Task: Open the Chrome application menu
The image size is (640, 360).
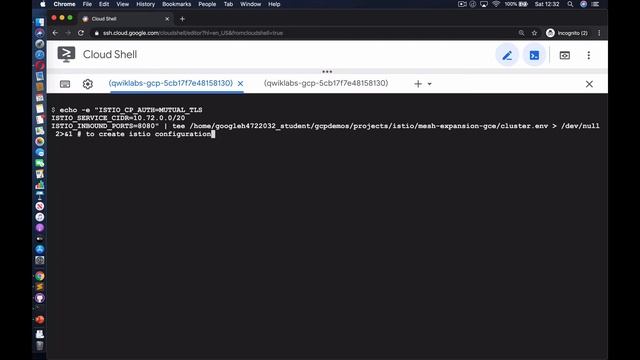Action: (x=64, y=4)
